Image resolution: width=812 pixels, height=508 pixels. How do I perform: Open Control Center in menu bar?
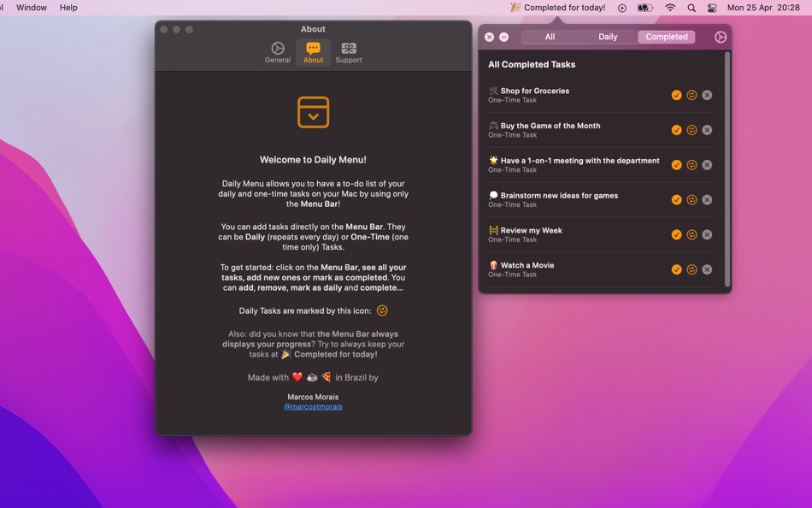pyautogui.click(x=712, y=8)
